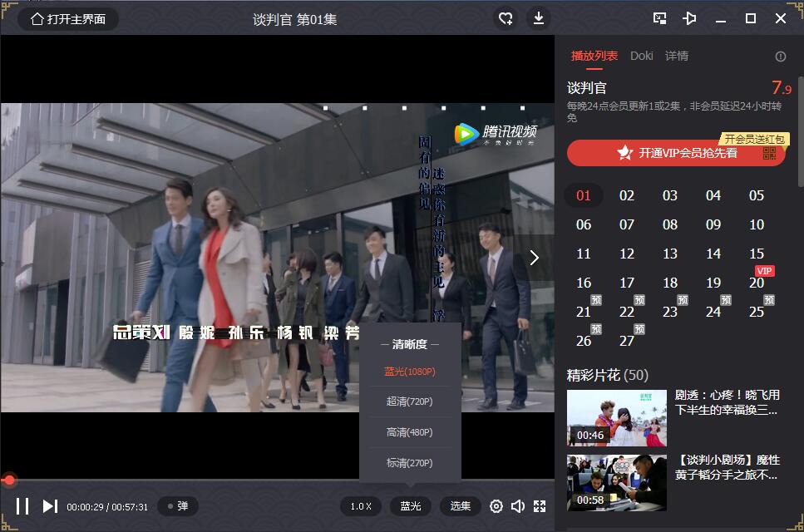Image resolution: width=804 pixels, height=532 pixels.
Task: Open playback settings gear icon
Action: pos(496,506)
